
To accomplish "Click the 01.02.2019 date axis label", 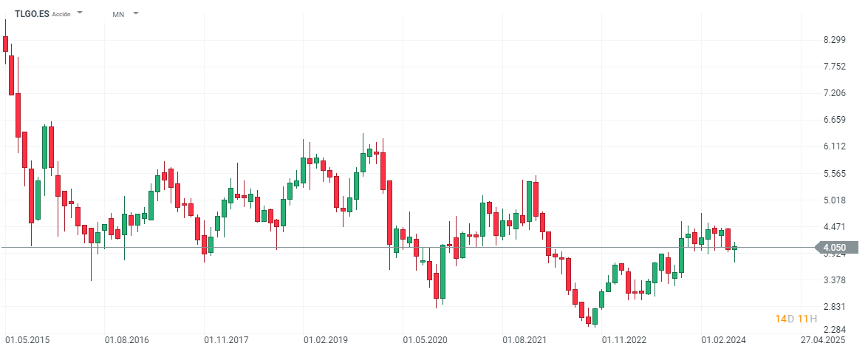I will [326, 340].
